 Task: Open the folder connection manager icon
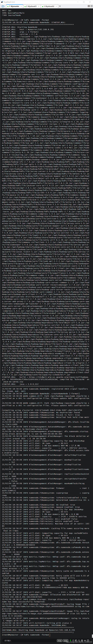click(3, 6)
